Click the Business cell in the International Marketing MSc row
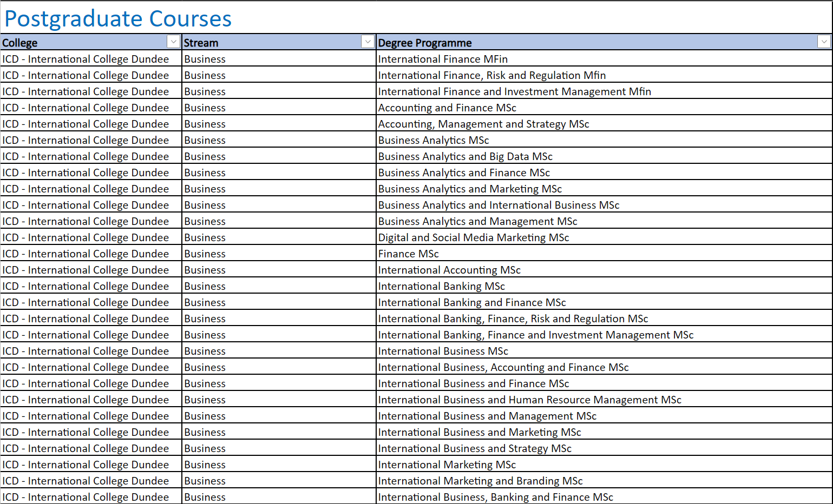The width and height of the screenshot is (833, 504). point(279,465)
